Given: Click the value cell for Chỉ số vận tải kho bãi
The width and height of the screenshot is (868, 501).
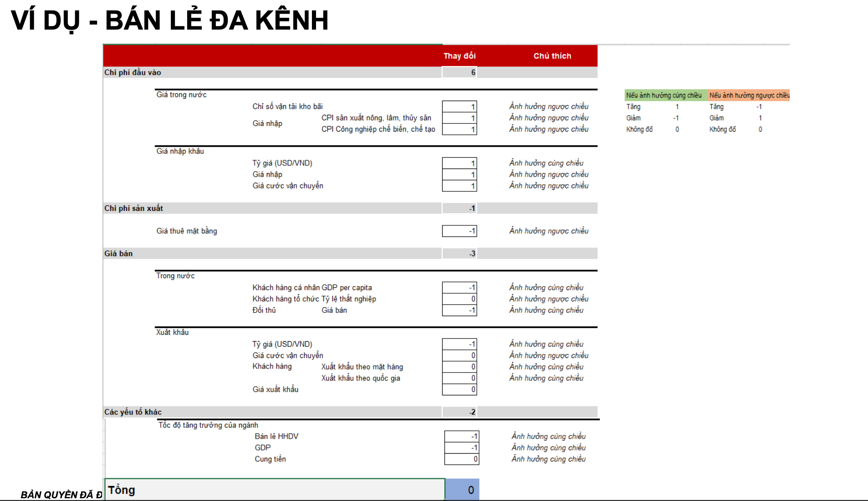Looking at the screenshot, I should point(460,107).
